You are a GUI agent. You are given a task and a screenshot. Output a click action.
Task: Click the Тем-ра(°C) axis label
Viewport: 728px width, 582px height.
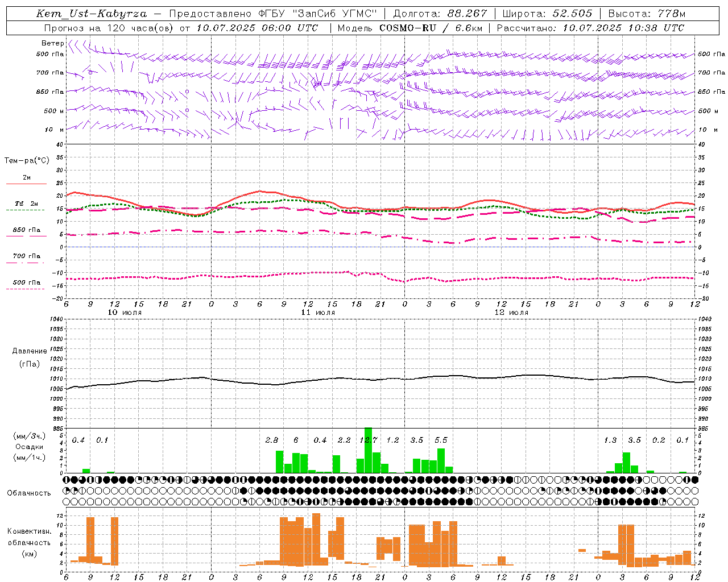point(27,161)
